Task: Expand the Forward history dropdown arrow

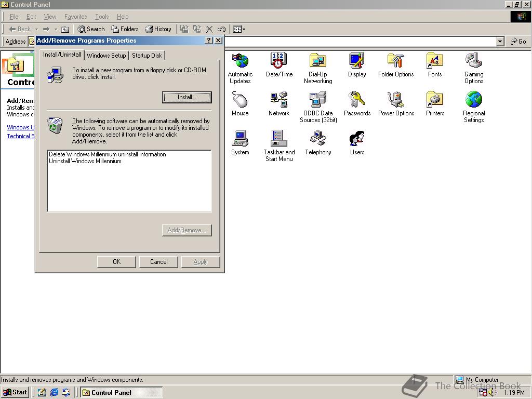Action: click(x=56, y=29)
